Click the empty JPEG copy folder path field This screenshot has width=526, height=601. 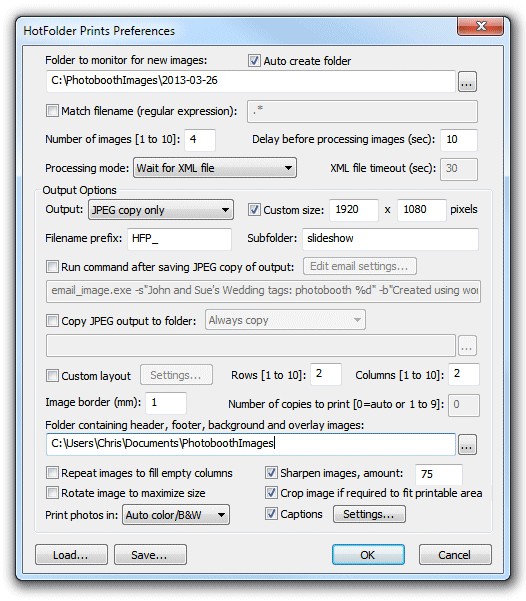click(x=251, y=345)
